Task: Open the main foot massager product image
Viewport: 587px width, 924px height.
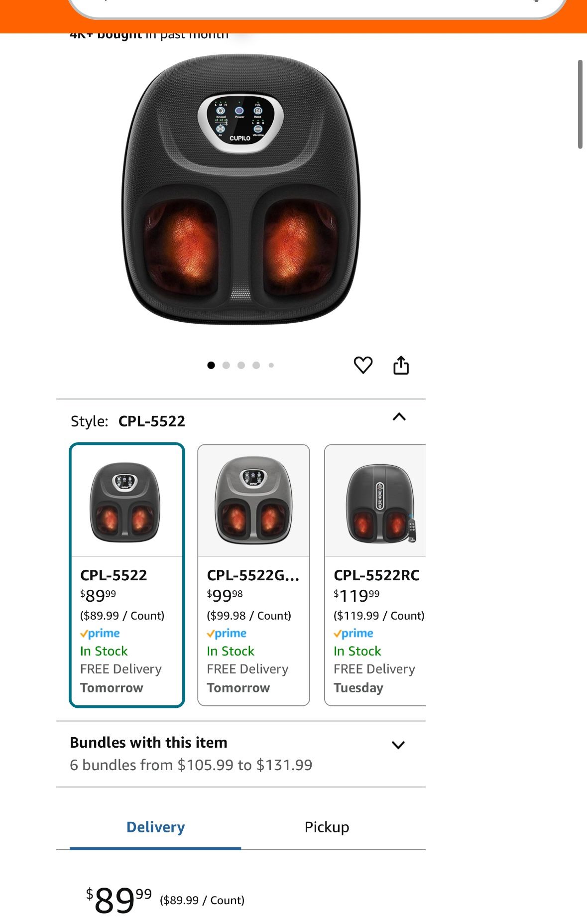Action: tap(241, 189)
